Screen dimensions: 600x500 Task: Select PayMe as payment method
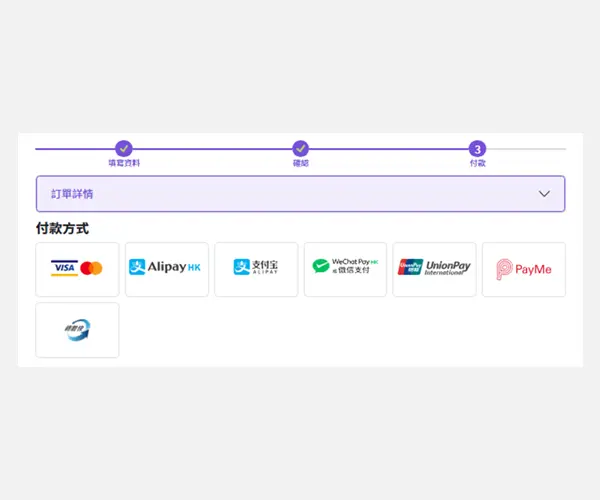(523, 269)
